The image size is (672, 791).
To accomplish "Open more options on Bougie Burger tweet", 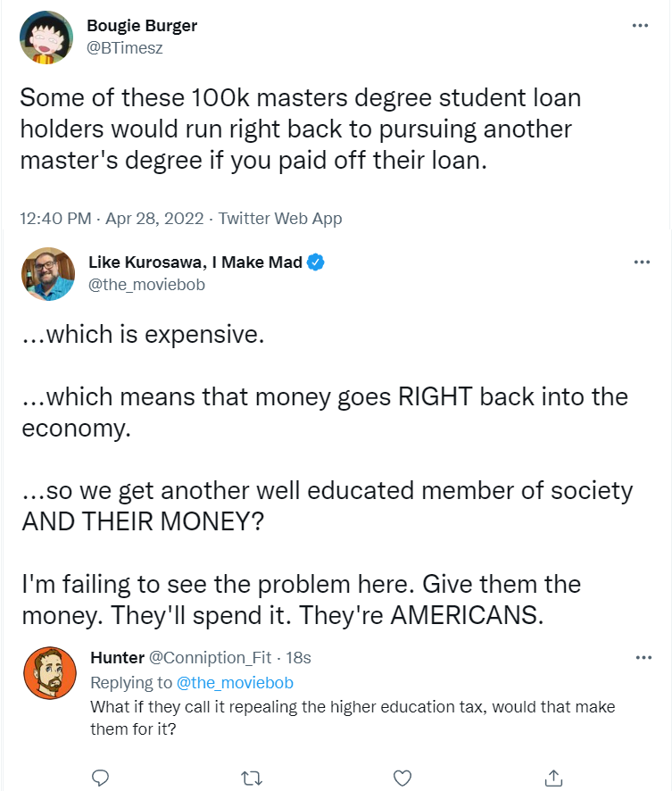I will coord(640,26).
